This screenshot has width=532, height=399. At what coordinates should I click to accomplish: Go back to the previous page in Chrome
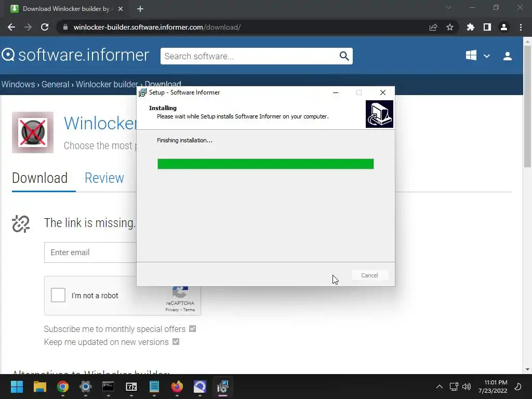pos(11,27)
